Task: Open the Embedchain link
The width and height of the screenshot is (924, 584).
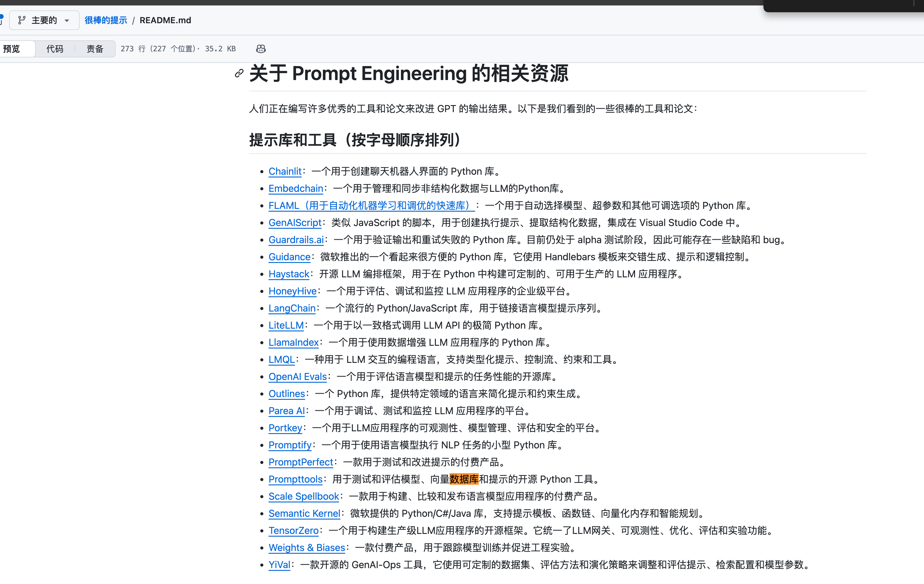Action: click(x=295, y=188)
